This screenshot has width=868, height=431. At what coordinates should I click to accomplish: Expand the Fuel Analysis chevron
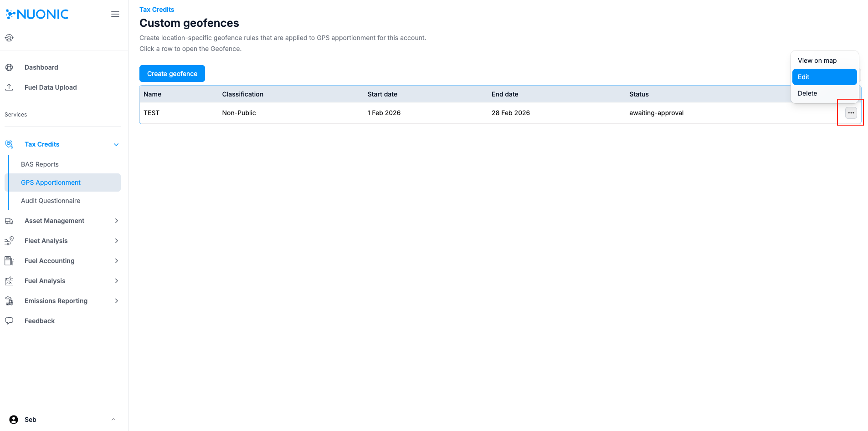pyautogui.click(x=117, y=281)
